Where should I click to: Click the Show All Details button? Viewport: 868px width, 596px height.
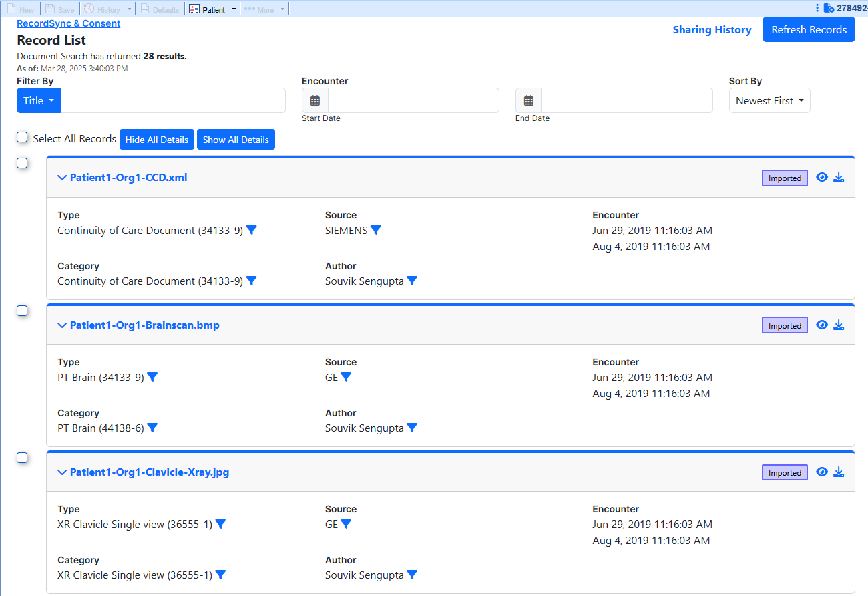(x=236, y=140)
